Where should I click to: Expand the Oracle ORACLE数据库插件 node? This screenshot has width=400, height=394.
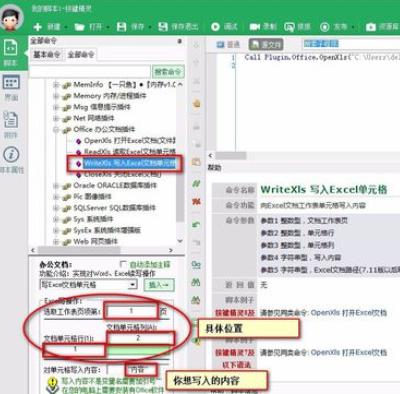[x=56, y=185]
